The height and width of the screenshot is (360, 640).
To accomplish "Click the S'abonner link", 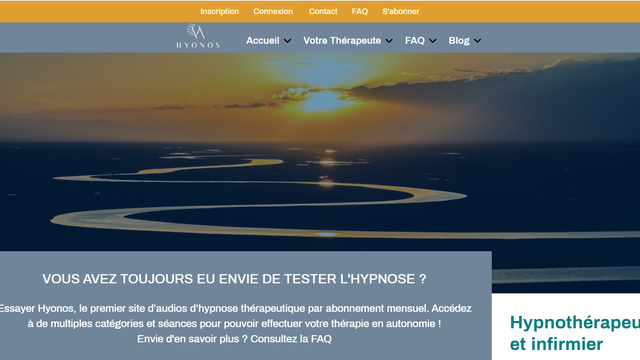I will tap(400, 11).
